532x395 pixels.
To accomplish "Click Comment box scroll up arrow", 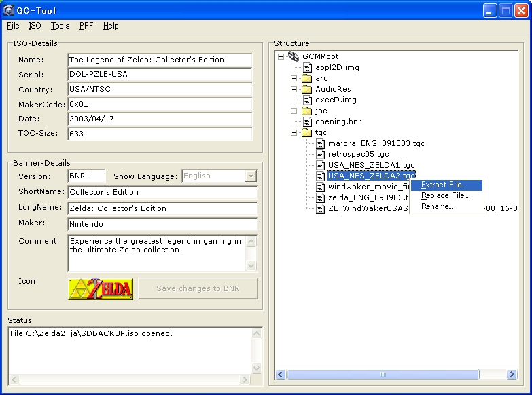I will point(251,241).
